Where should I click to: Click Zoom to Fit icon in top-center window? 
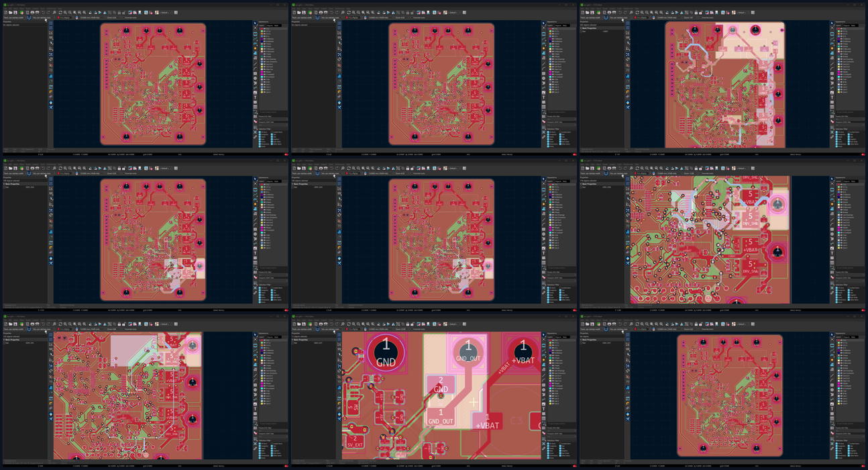pyautogui.click(x=363, y=12)
